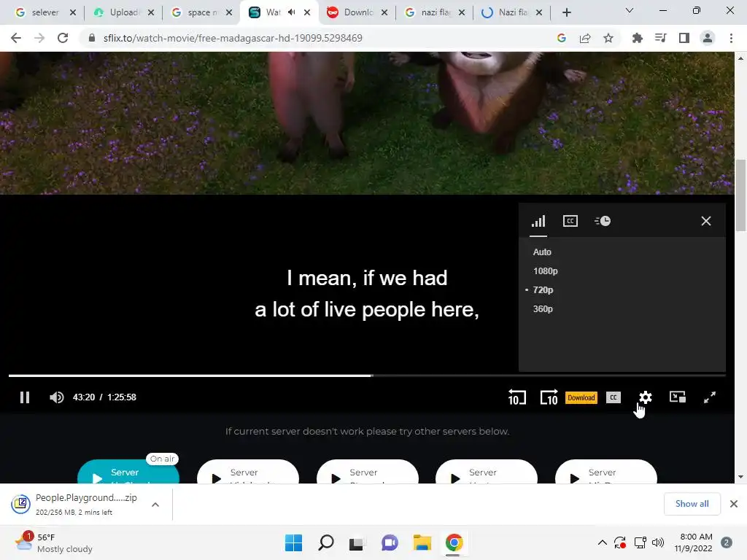Open a new browser tab
This screenshot has width=747, height=560.
(x=566, y=12)
